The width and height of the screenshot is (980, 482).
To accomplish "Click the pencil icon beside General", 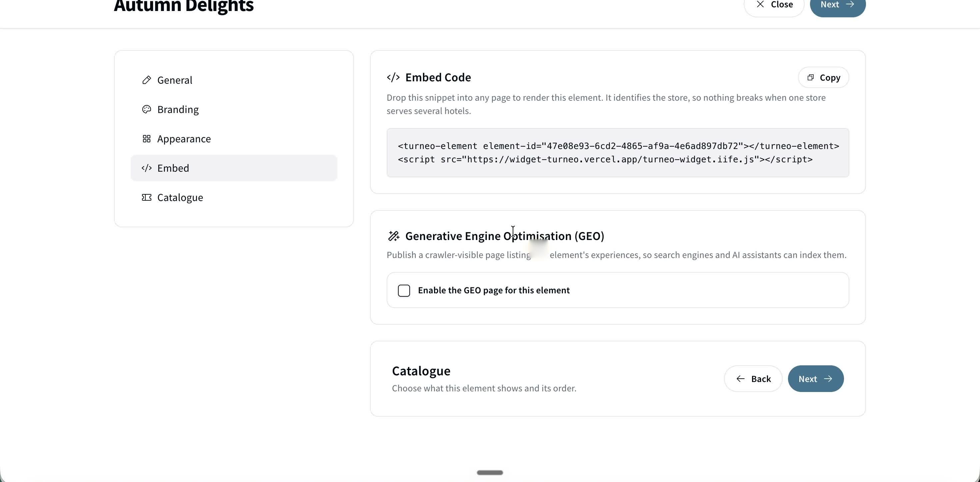I will tap(146, 80).
